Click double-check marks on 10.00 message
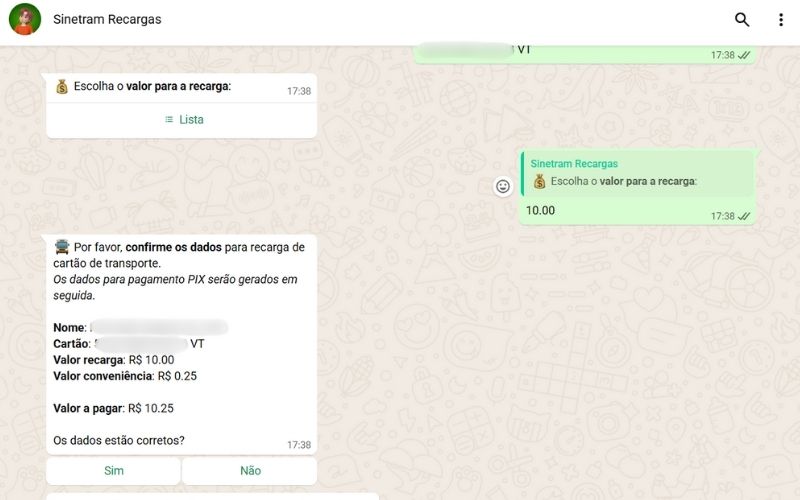 (x=744, y=216)
